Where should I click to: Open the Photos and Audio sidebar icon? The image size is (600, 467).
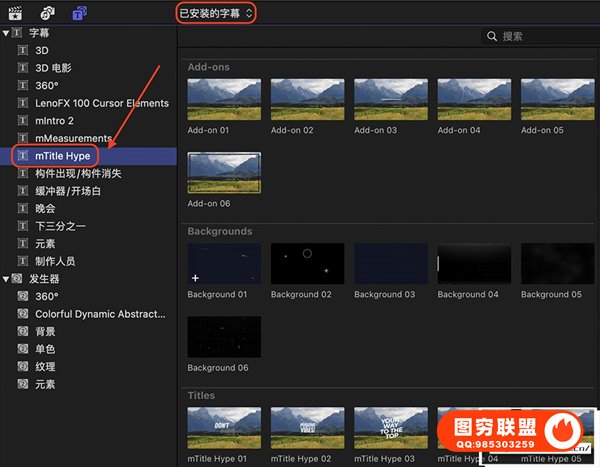coord(47,13)
